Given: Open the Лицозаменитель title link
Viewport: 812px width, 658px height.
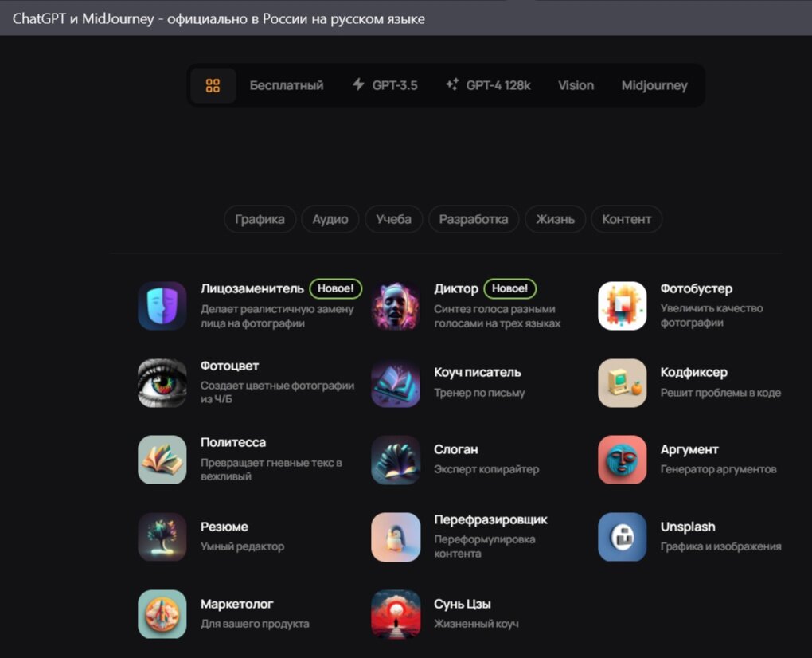Looking at the screenshot, I should point(252,288).
